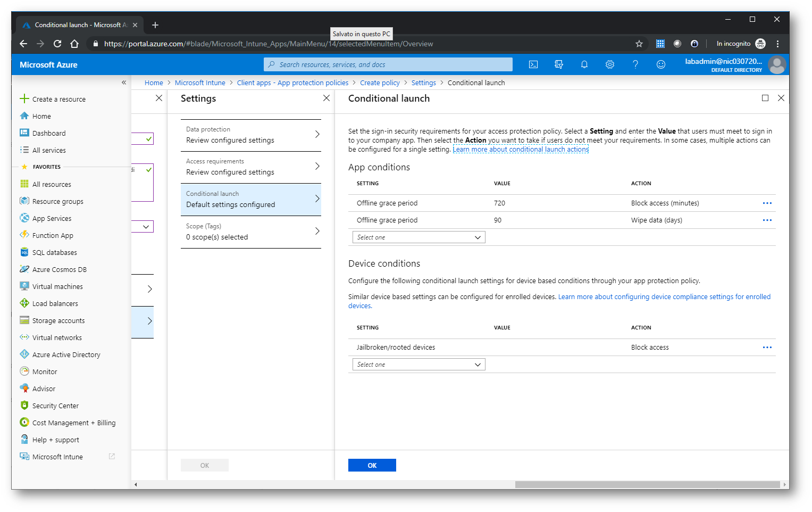Open the Access requirements settings row
The width and height of the screenshot is (812, 512).
point(251,167)
